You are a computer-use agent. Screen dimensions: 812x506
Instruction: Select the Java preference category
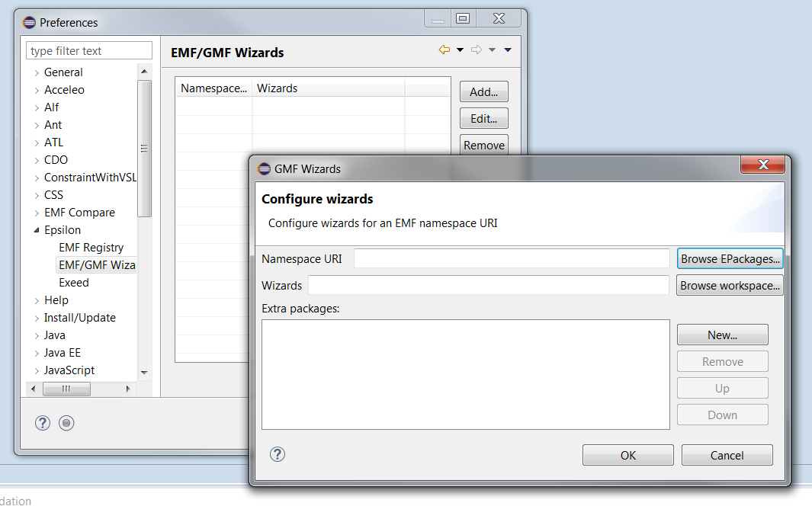pyautogui.click(x=54, y=335)
